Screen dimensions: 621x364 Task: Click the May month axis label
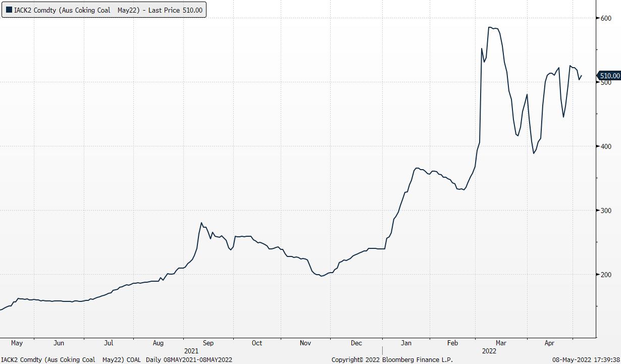(x=17, y=343)
